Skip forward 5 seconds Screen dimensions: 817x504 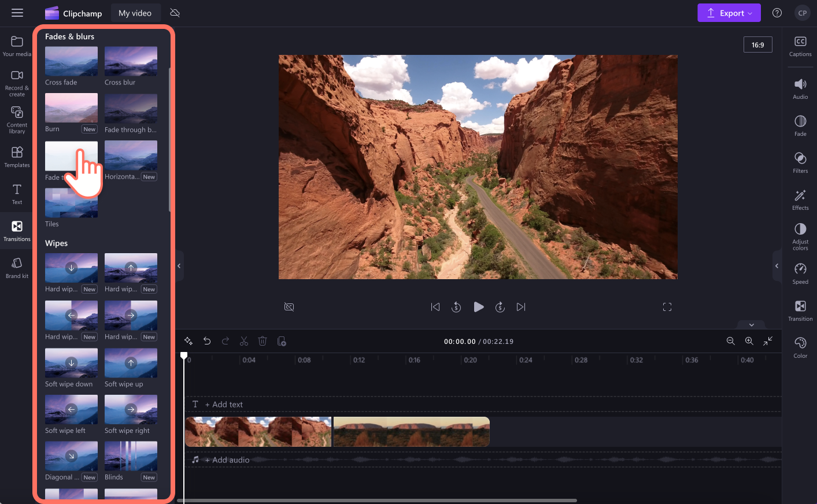500,307
